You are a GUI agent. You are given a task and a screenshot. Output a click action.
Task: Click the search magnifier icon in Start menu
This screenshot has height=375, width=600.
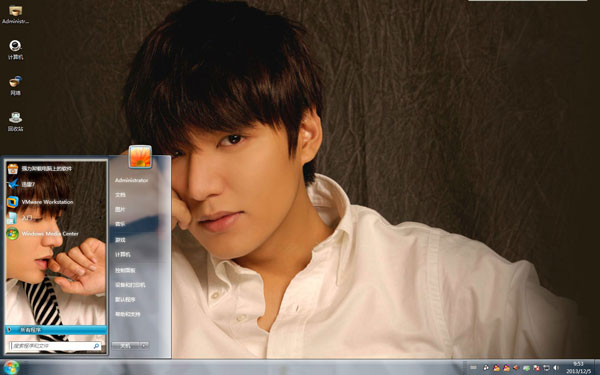click(96, 346)
